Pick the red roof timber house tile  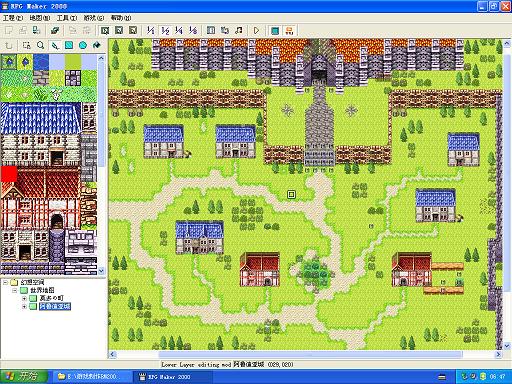[41, 198]
